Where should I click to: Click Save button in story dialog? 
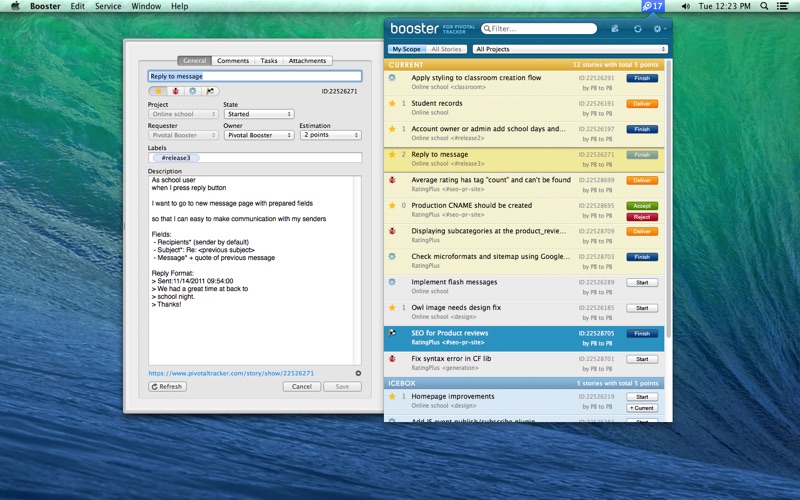[x=342, y=387]
